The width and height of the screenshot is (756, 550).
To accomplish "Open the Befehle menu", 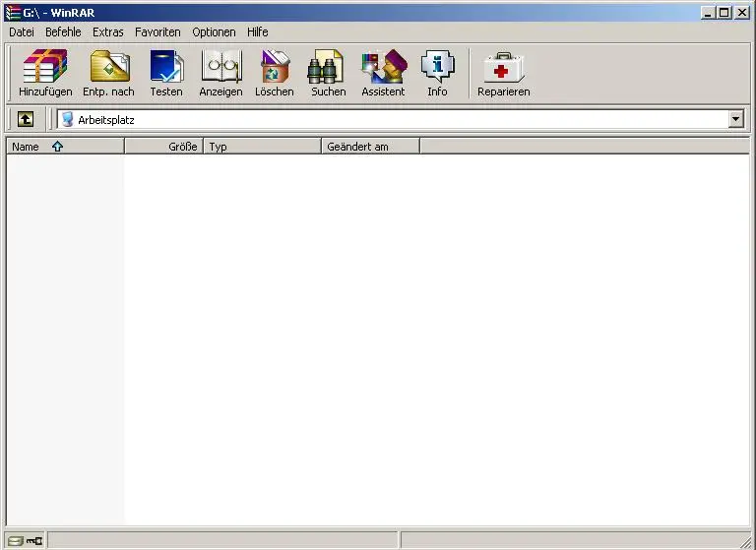I will [63, 32].
